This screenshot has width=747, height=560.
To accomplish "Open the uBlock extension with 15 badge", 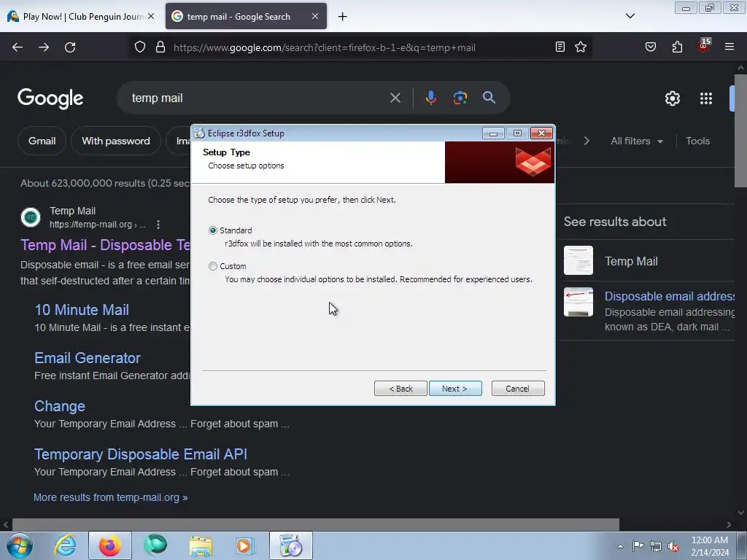I will pyautogui.click(x=704, y=46).
